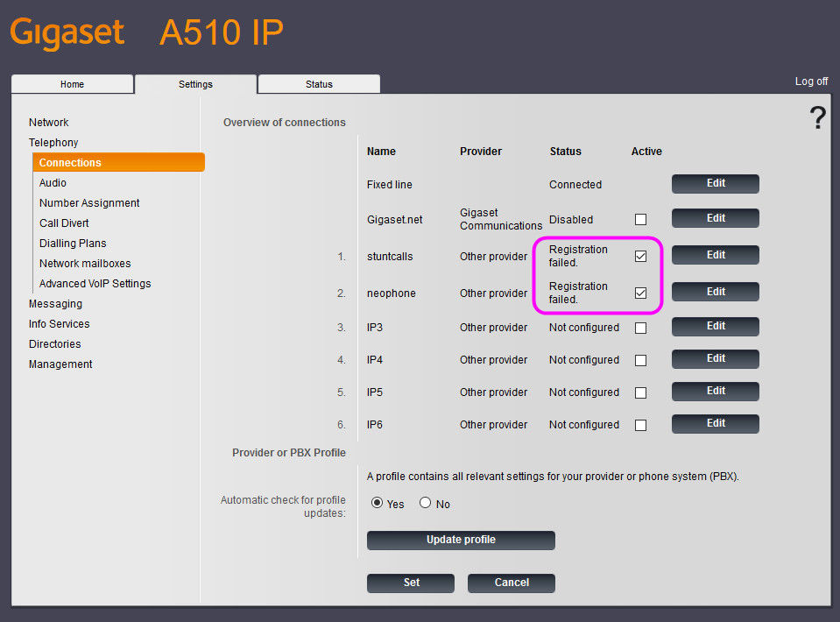Edit the Fixed line connection
Viewport: 840px width, 622px height.
pyautogui.click(x=715, y=183)
